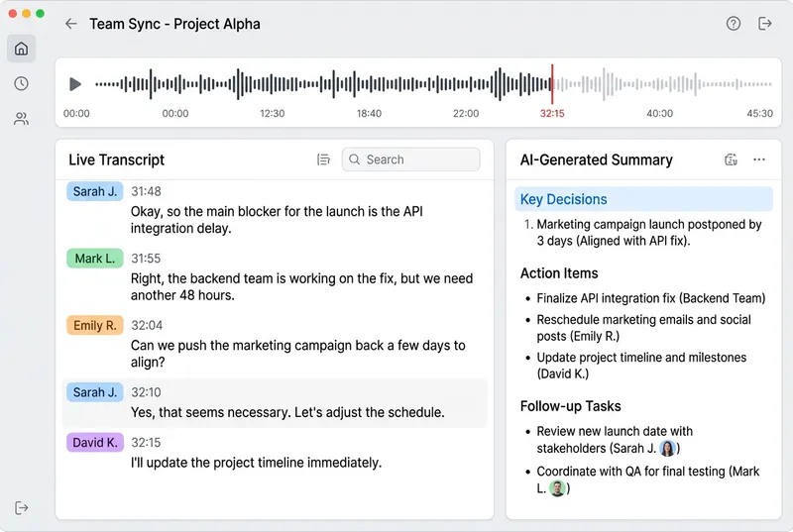Select David K. speaker tag at 32:15

click(95, 443)
